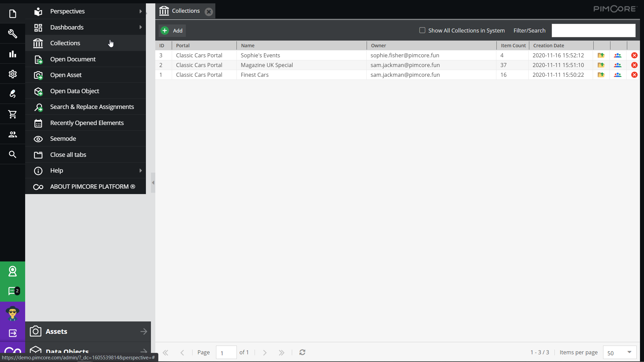Open the Datahub rocket sidebar icon
Image resolution: width=644 pixels, height=362 pixels.
tap(12, 94)
